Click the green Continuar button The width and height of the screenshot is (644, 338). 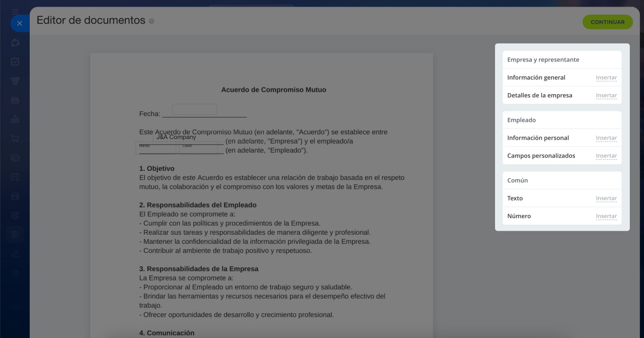[607, 22]
